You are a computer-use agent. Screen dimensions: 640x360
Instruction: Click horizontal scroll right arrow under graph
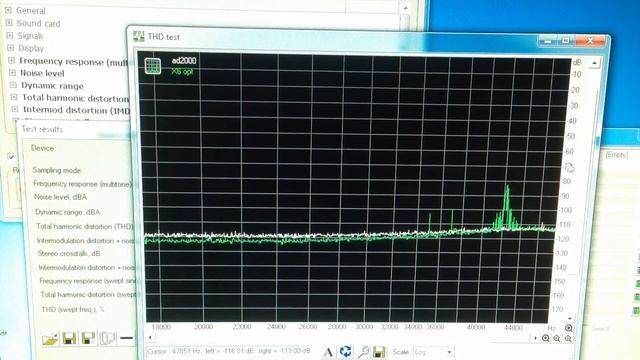535,338
